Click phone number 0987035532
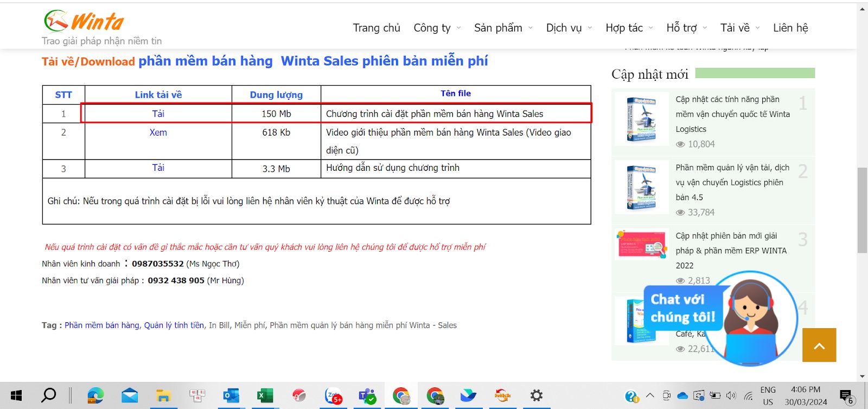This screenshot has height=409, width=868. point(158,264)
